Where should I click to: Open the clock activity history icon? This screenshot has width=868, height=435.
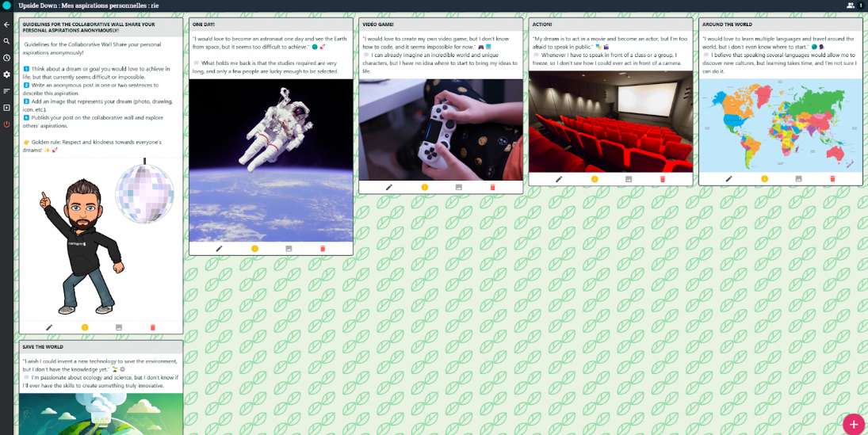pos(6,58)
